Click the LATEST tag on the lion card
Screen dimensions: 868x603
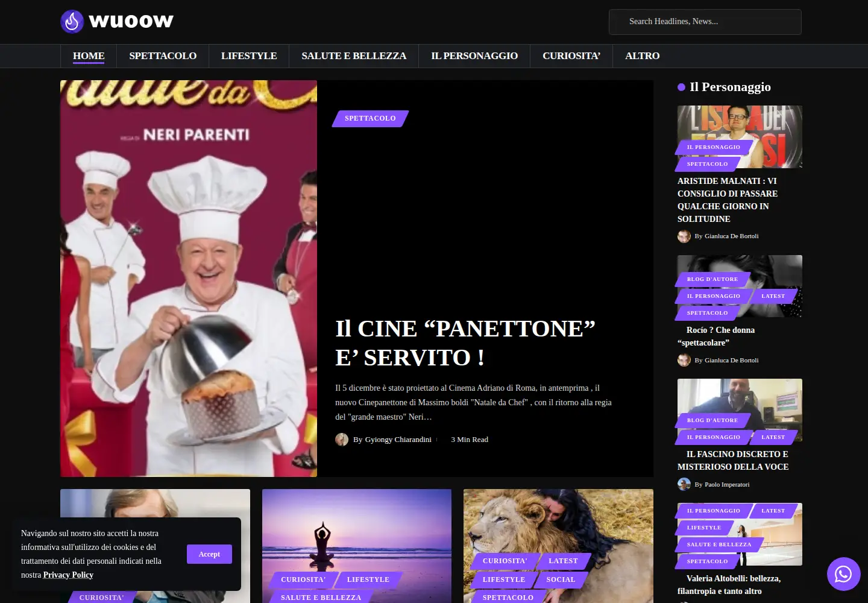click(564, 561)
